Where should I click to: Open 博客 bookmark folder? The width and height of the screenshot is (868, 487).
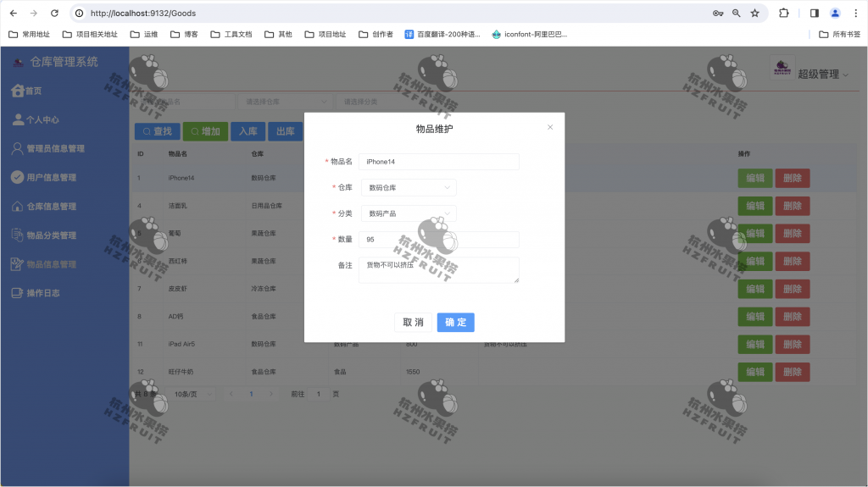[x=184, y=35]
